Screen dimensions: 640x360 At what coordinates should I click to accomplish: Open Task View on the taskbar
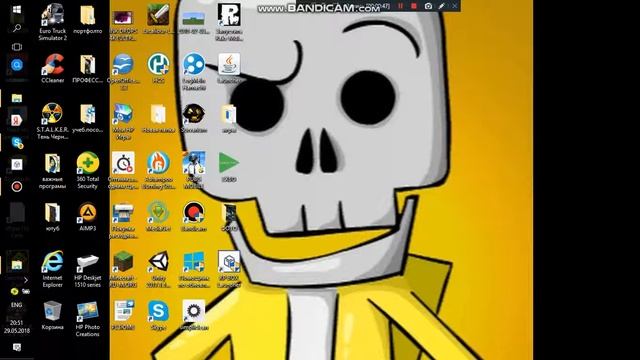click(x=17, y=47)
